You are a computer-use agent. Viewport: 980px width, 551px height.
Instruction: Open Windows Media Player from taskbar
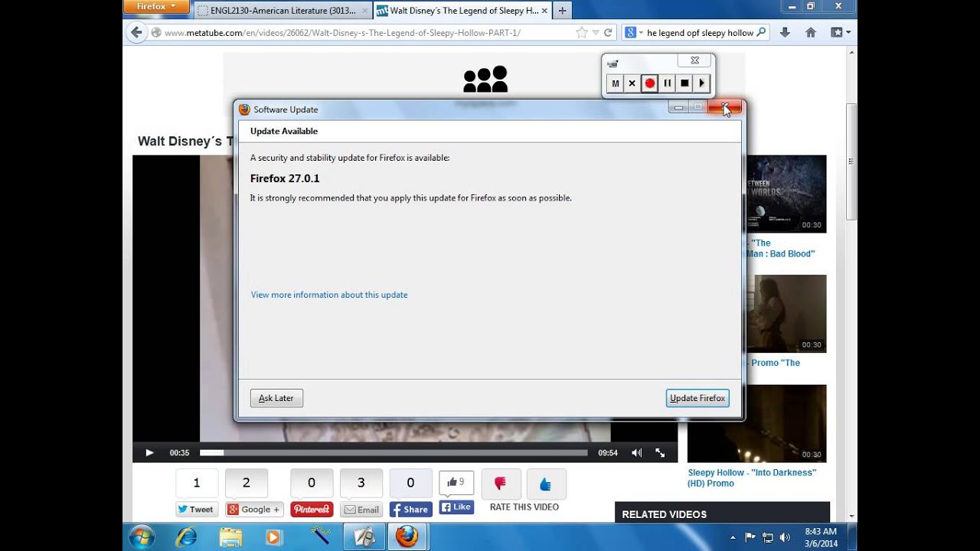pyautogui.click(x=274, y=537)
